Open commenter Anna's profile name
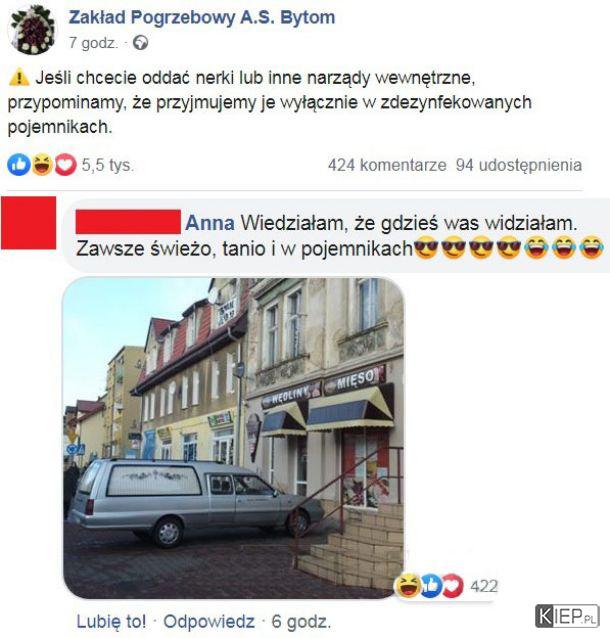Screen dimensions: 610x638 [210, 223]
